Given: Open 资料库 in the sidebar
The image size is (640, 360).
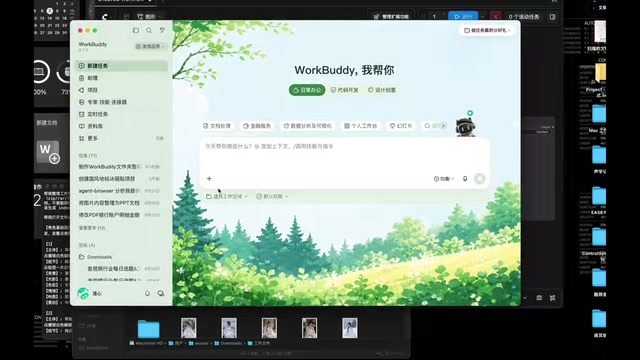Looking at the screenshot, I should 122,126.
